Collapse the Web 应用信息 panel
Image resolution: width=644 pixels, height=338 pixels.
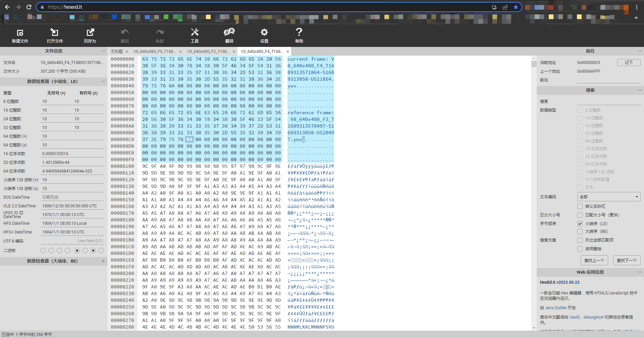click(x=640, y=272)
